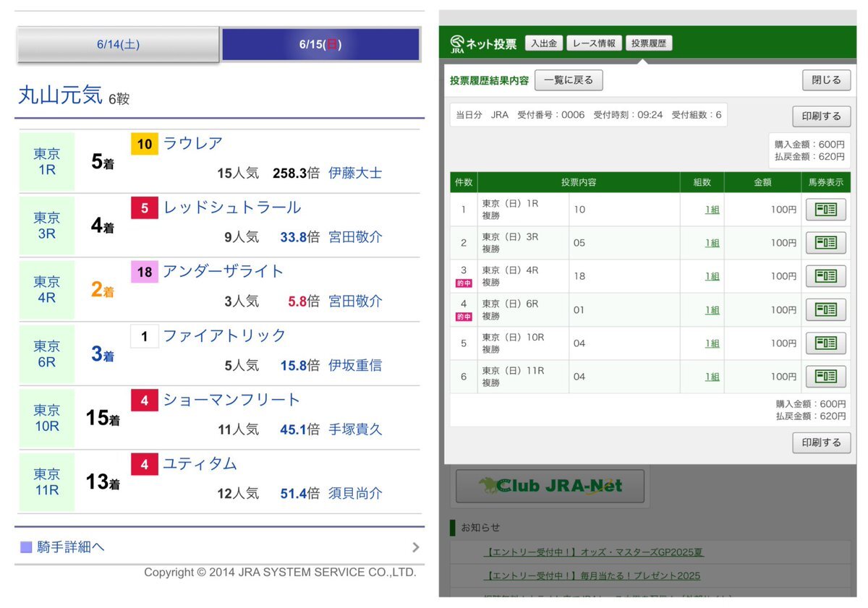The height and width of the screenshot is (608, 868).
Task: Open trainer 須貝尚介 link
Action: click(x=355, y=494)
